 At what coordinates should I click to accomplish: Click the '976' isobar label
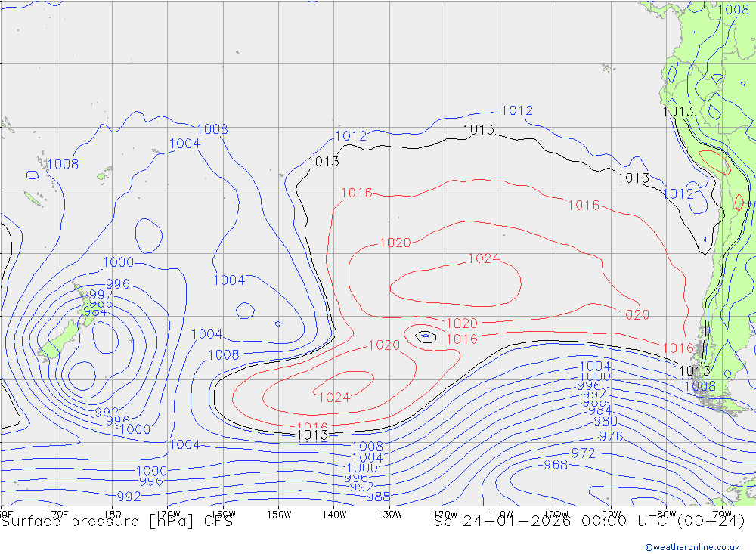[611, 437]
